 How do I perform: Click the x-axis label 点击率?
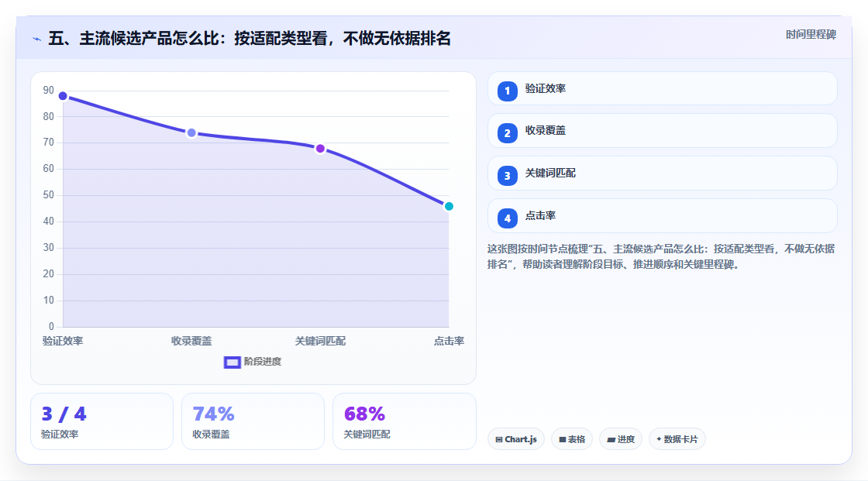449,341
